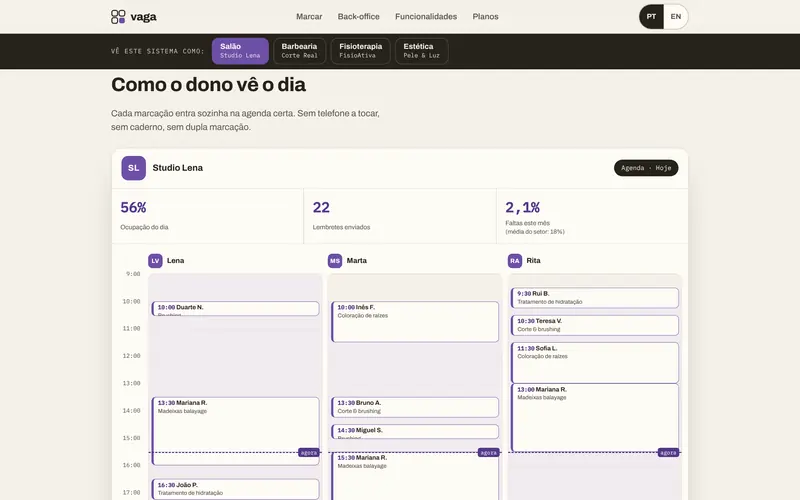Select the Fisioterapia FisioAtiva tab
The height and width of the screenshot is (500, 800).
pyautogui.click(x=361, y=51)
